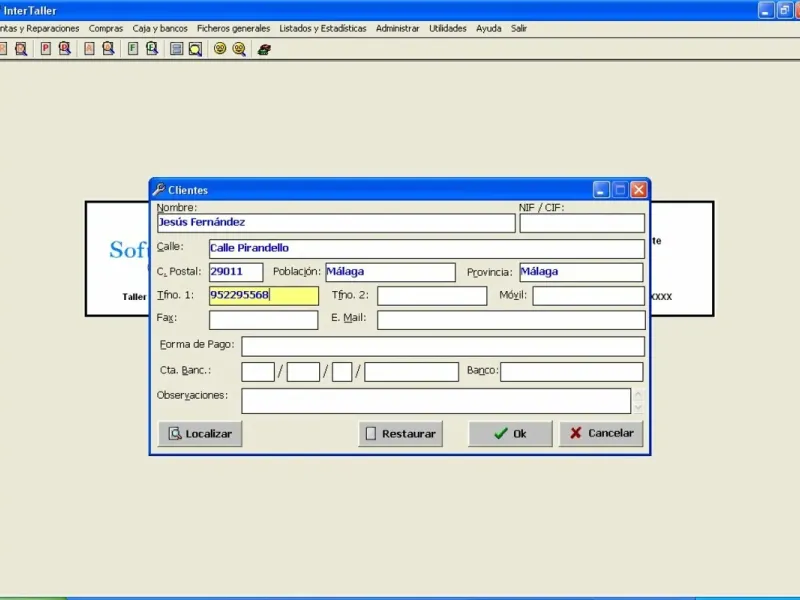Click the orange A document toolbar icon
Viewport: 800px width, 600px height.
click(x=90, y=48)
